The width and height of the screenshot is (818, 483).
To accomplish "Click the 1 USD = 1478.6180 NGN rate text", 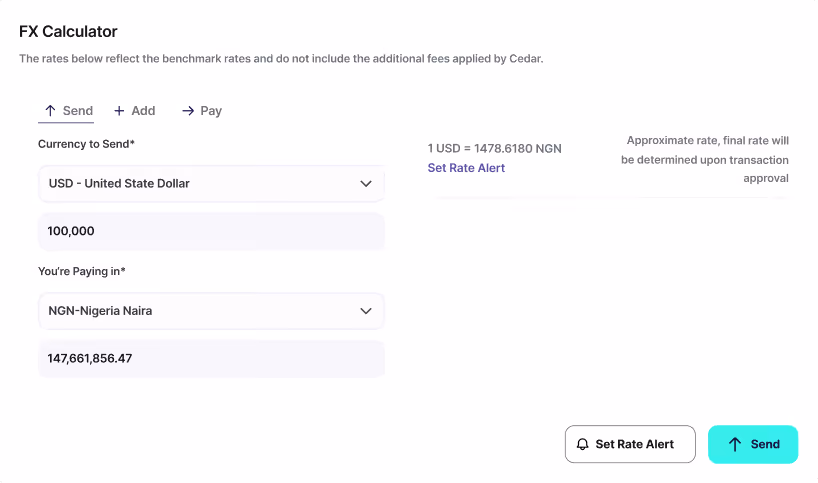I will [495, 149].
